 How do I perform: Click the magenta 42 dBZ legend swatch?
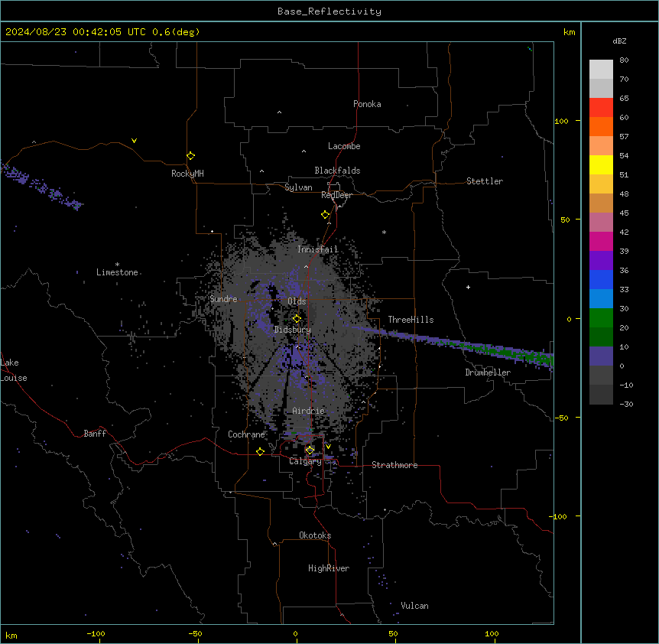click(x=601, y=241)
